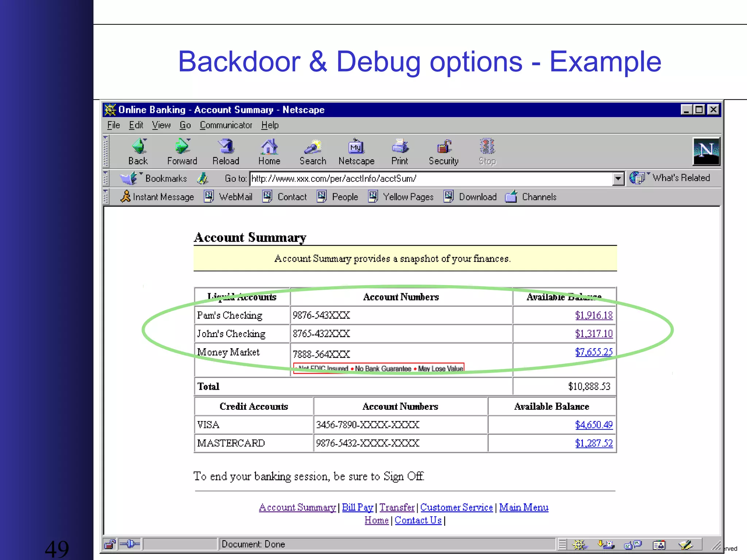Image resolution: width=747 pixels, height=560 pixels.
Task: Open MASTERCARD balance $1,287.52
Action: click(594, 443)
